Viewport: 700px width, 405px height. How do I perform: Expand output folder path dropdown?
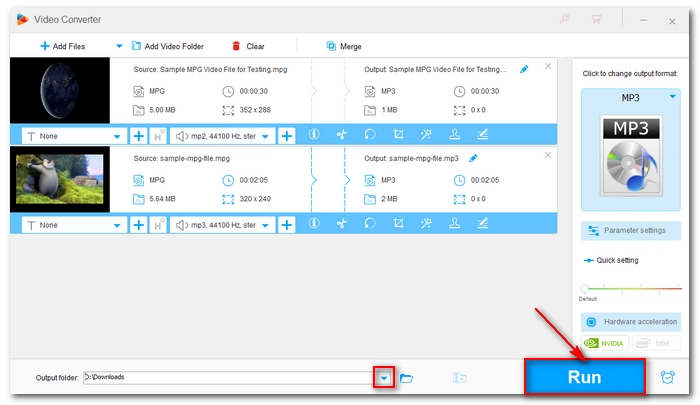coord(384,378)
